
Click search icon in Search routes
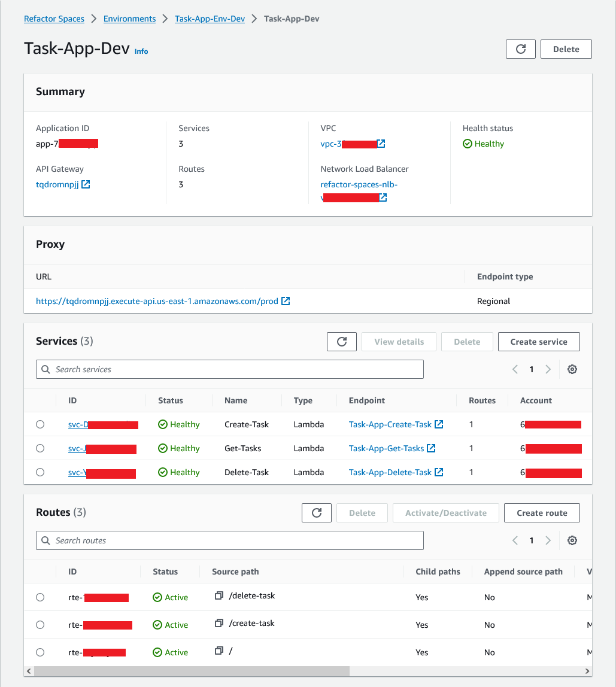45,540
